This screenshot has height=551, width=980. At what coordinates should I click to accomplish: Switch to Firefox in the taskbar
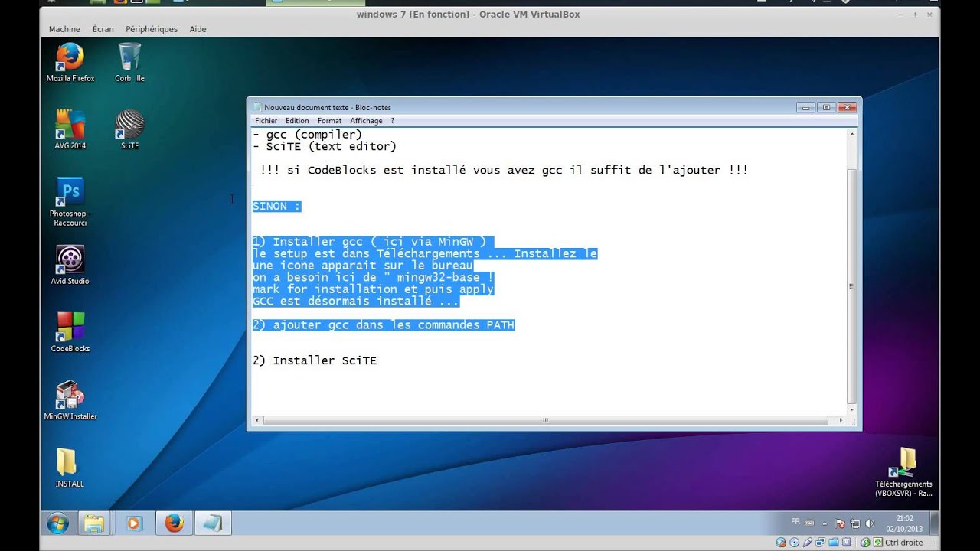(x=174, y=523)
